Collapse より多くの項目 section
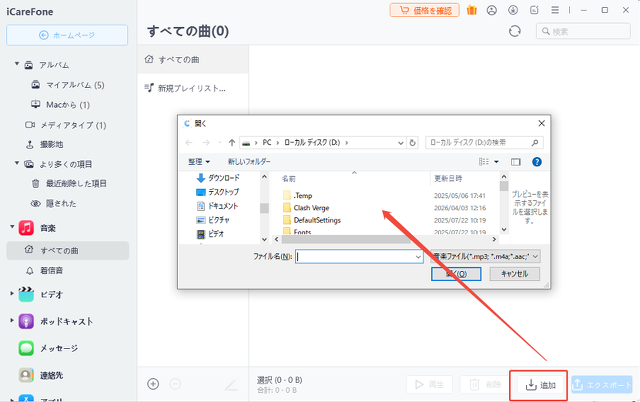 point(17,163)
